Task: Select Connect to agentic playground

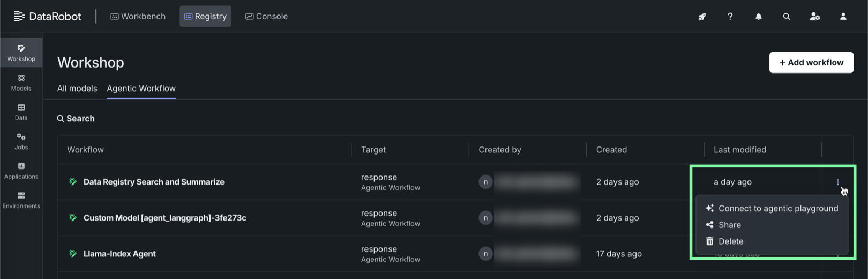Action: 777,208
